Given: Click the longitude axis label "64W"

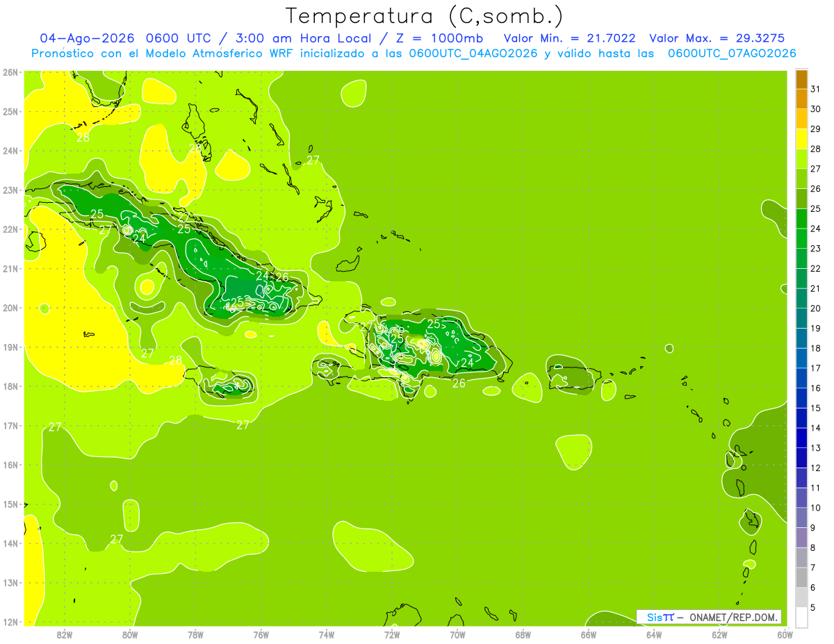Looking at the screenshot, I should [654, 634].
